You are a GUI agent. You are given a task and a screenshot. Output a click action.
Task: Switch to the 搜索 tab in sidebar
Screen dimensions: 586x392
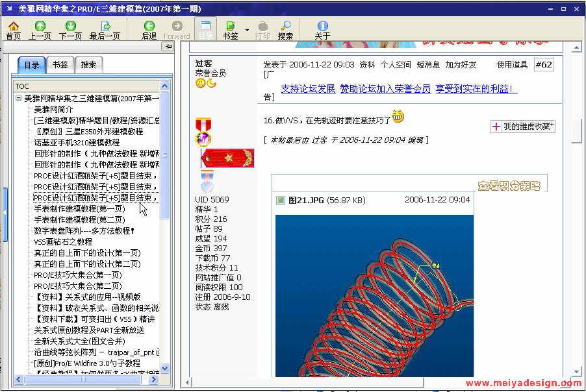[x=88, y=65]
